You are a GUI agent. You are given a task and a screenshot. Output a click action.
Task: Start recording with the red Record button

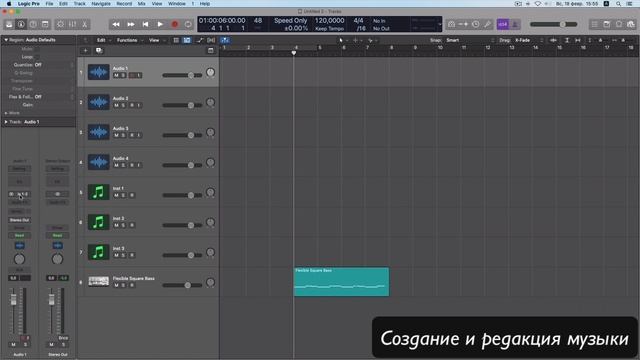tap(175, 24)
